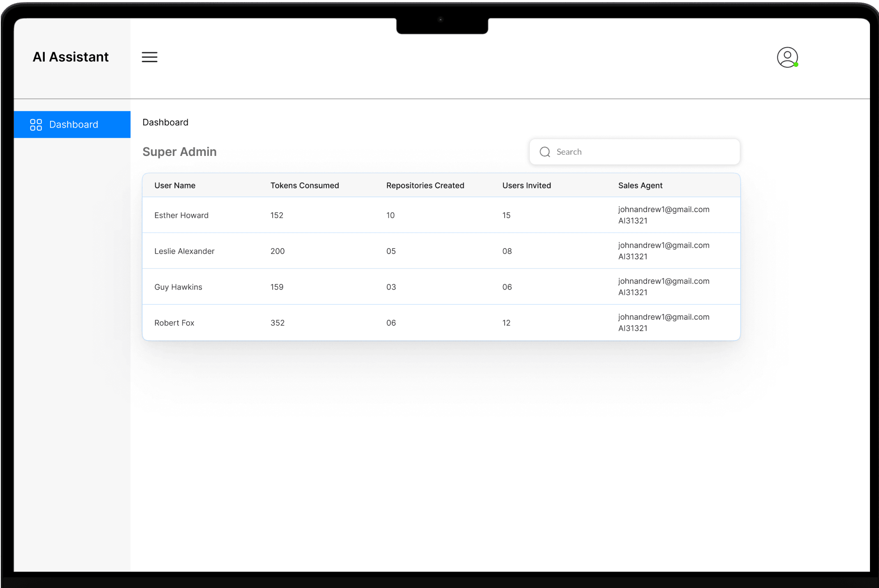The image size is (879, 588).
Task: Select the Dashboard sidebar menu item
Action: click(x=73, y=125)
